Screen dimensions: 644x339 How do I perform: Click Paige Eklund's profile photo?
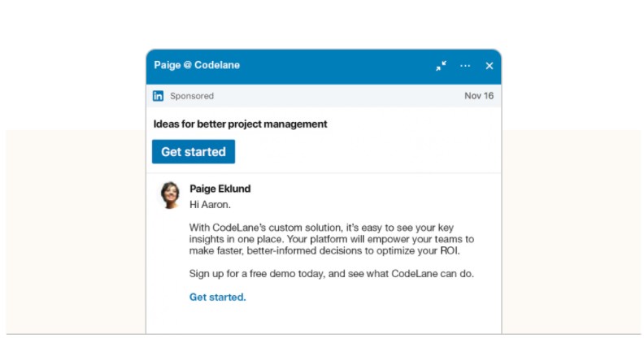(170, 195)
